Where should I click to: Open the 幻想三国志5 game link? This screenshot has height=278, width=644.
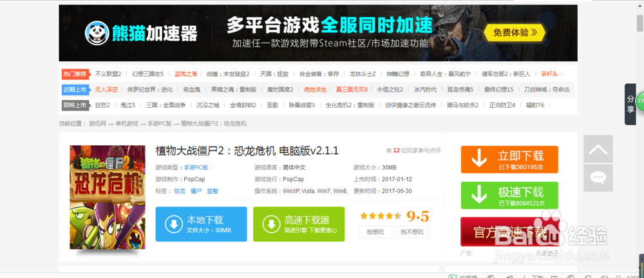[x=148, y=74]
